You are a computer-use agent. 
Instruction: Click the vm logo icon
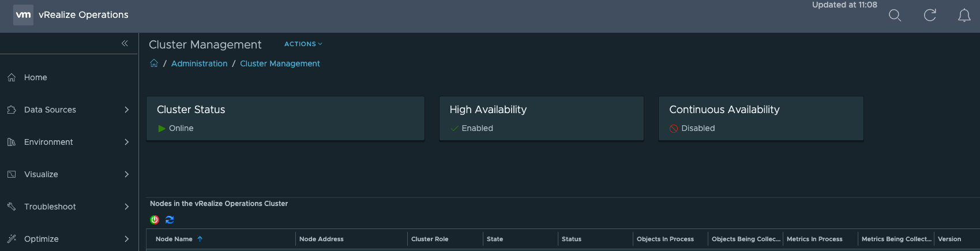[23, 15]
